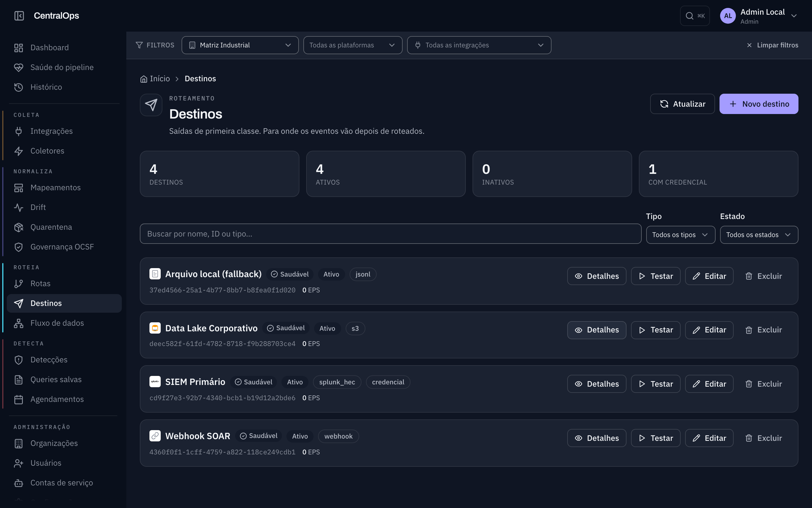Click the Drift pulse icon
Viewport: 812px width, 508px height.
[x=19, y=207]
